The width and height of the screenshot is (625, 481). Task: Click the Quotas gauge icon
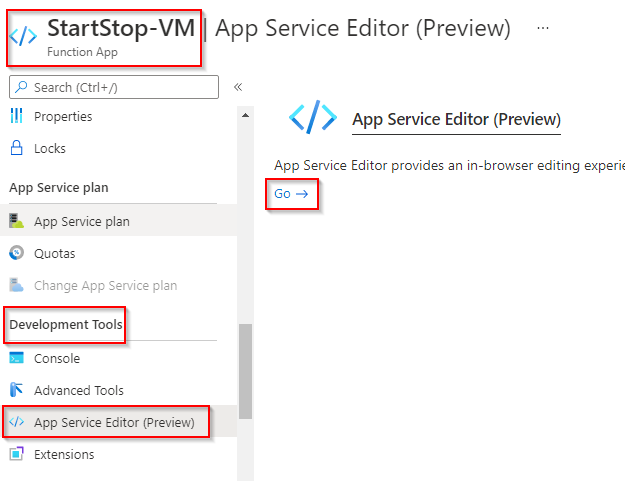16,253
